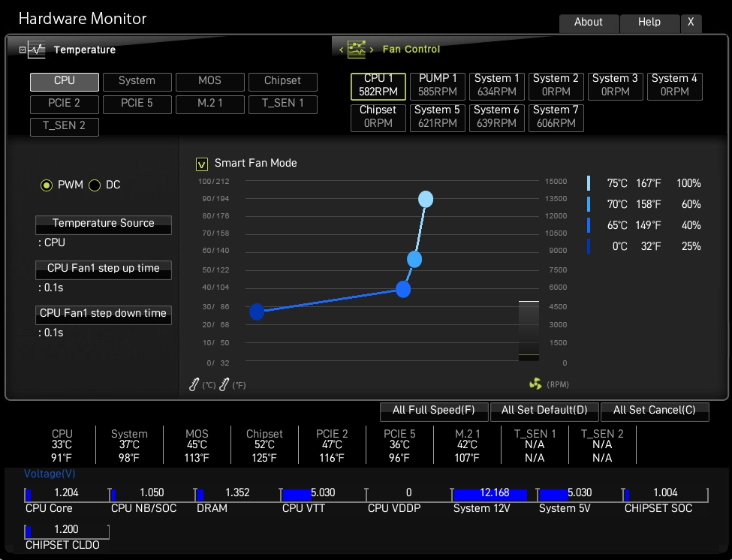
Task: Select the System 1 fan header
Action: tap(497, 86)
